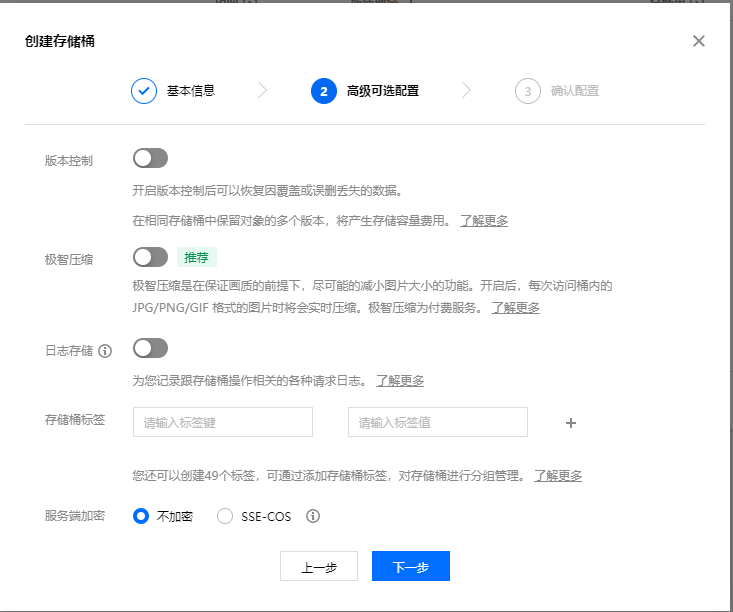The width and height of the screenshot is (733, 612).
Task: Click the step 2 高级可选配置 circle
Action: [323, 91]
